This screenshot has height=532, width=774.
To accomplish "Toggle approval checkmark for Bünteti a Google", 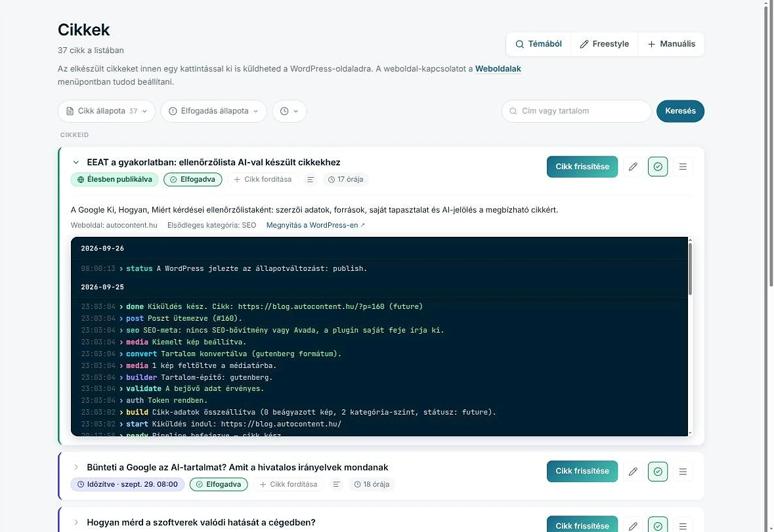I will pyautogui.click(x=658, y=472).
